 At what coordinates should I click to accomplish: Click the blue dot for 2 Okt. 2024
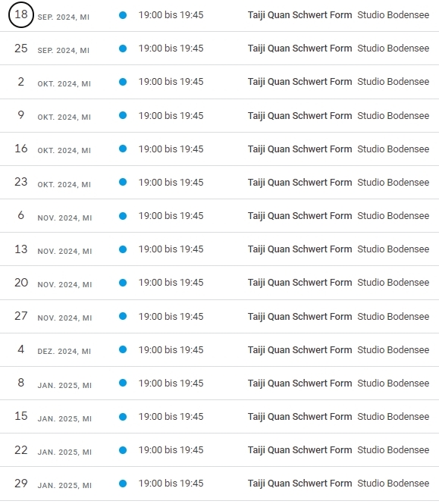coord(123,82)
